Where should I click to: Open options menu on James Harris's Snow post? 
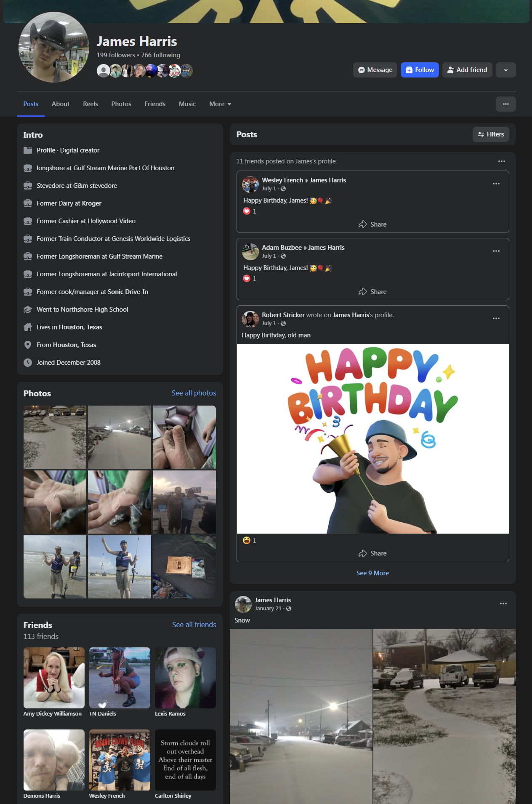coord(503,604)
